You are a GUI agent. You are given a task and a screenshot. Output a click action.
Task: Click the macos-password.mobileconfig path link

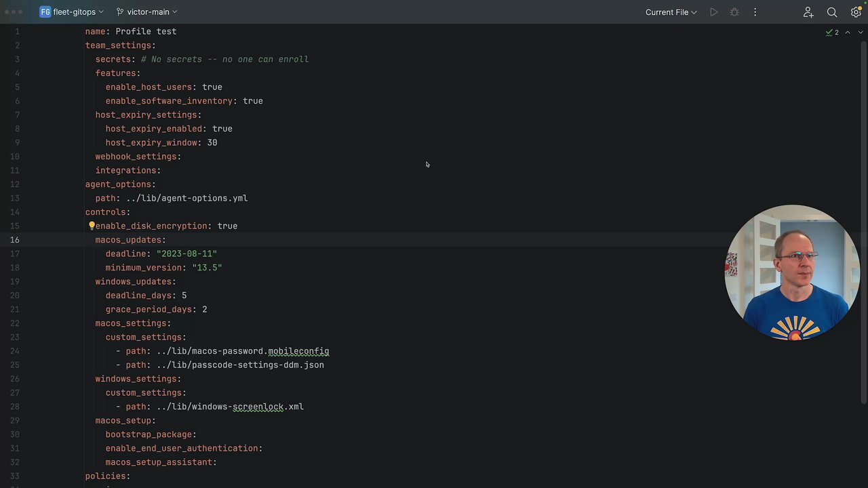click(243, 351)
